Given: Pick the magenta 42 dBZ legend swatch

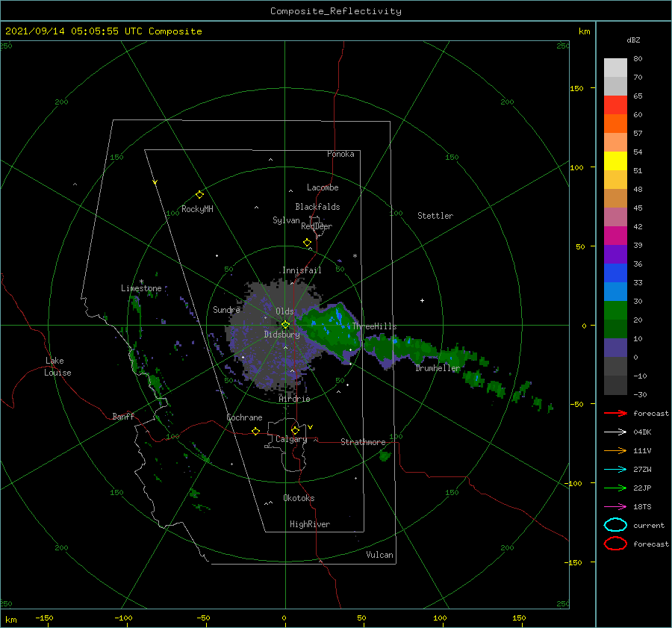Looking at the screenshot, I should click(x=615, y=235).
